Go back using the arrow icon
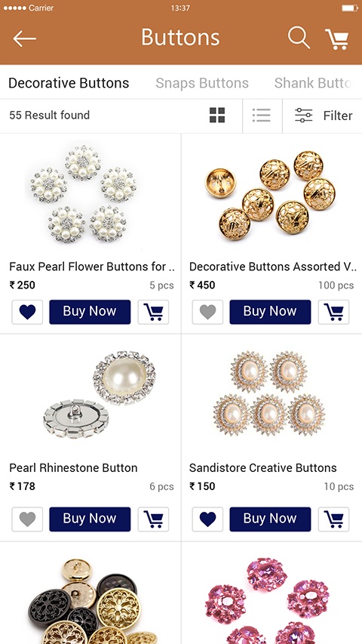 [x=25, y=39]
